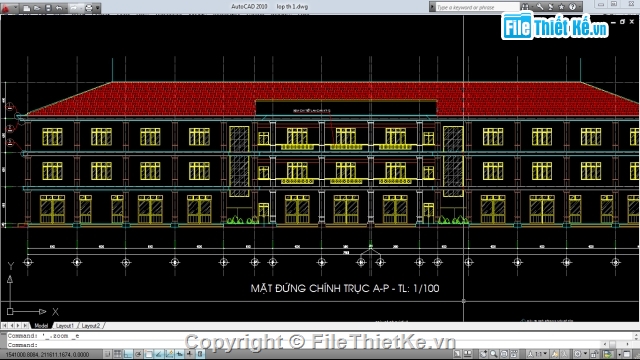Image resolution: width=640 pixels, height=360 pixels.
Task: Collapse InfoCenter with the left arrow
Action: click(432, 7)
